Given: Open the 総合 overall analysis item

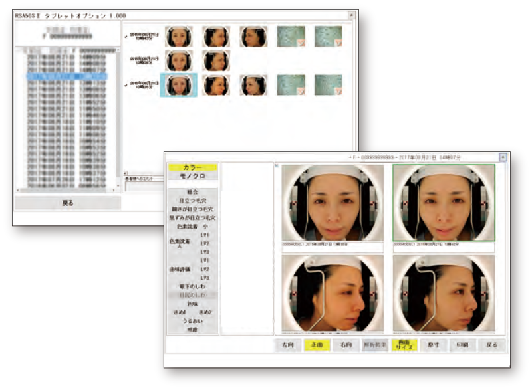Looking at the screenshot, I should [x=192, y=192].
